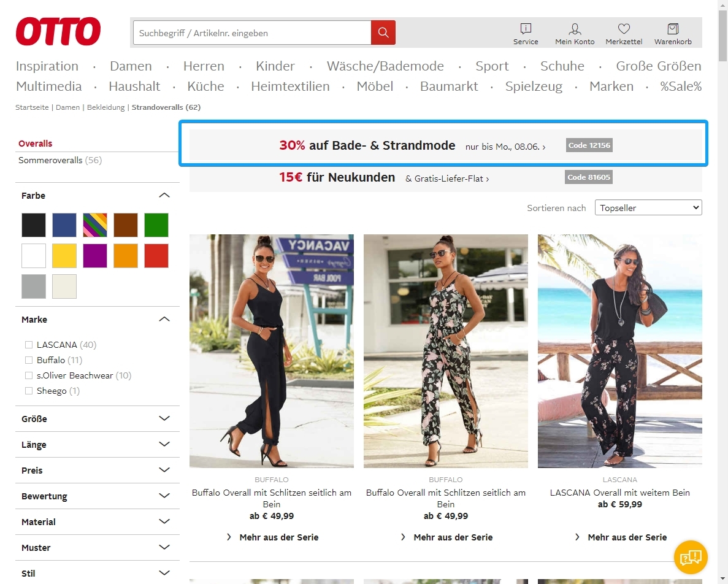
Task: Tick the Buffalo brand checkbox
Action: [x=29, y=360]
